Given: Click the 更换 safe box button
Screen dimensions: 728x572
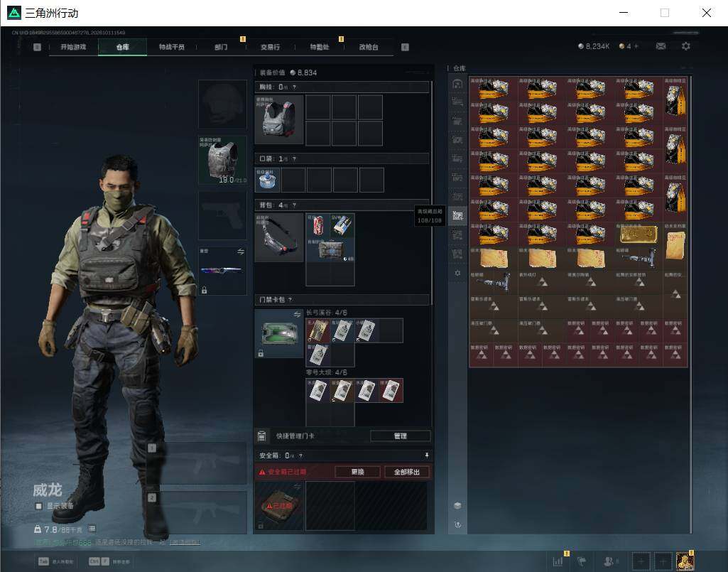Looking at the screenshot, I should [357, 472].
